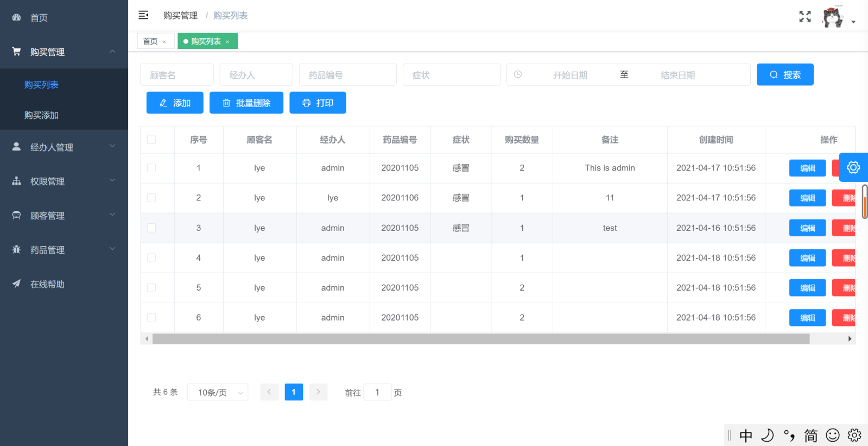868x446 pixels.
Task: Toggle the IME punctuation mode icon
Action: [789, 436]
